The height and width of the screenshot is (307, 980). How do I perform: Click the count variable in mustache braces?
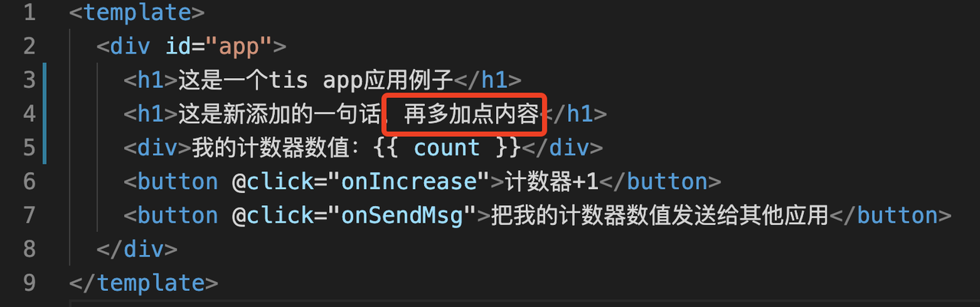point(447,148)
